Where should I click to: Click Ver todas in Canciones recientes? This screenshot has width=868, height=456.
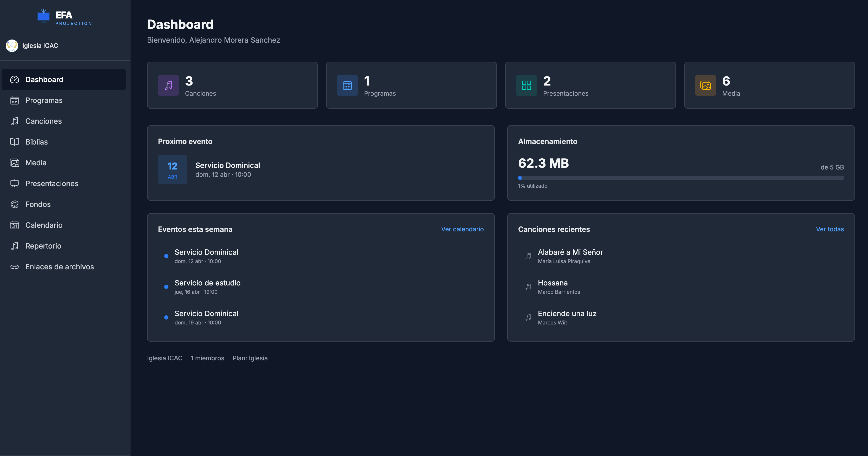click(830, 229)
